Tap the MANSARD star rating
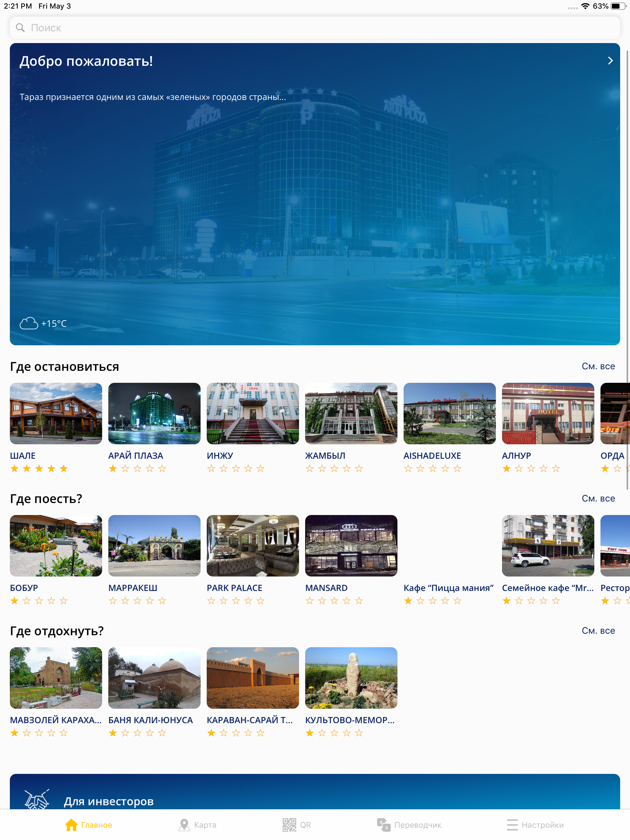This screenshot has width=630, height=840. pyautogui.click(x=334, y=601)
